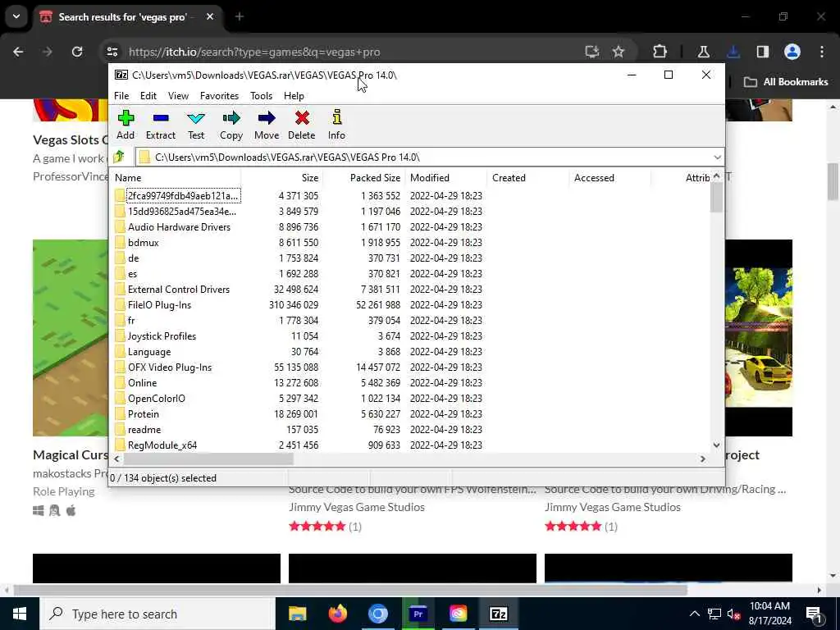Open Chrome's tab search dropdown arrow
The image size is (840, 630).
tap(16, 16)
